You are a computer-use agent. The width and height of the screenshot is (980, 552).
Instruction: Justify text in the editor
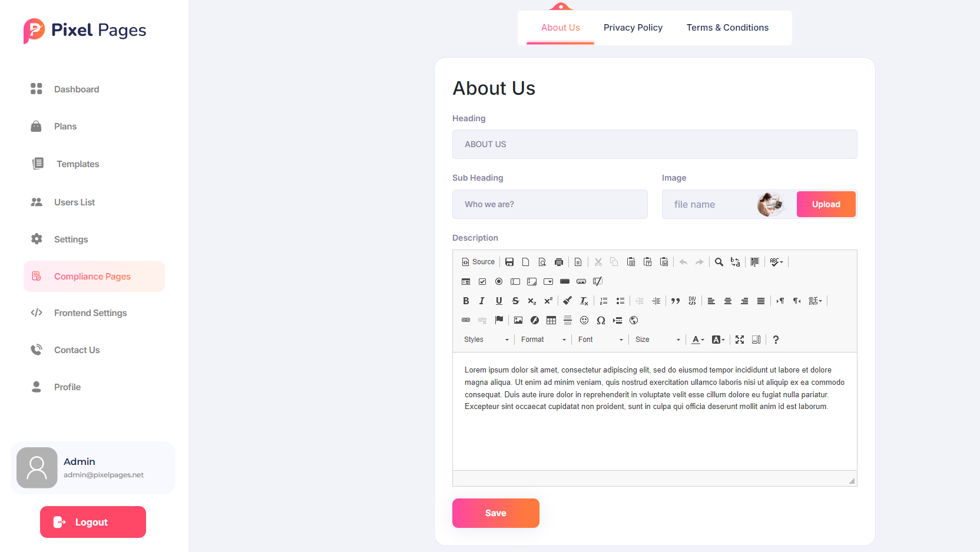point(761,301)
